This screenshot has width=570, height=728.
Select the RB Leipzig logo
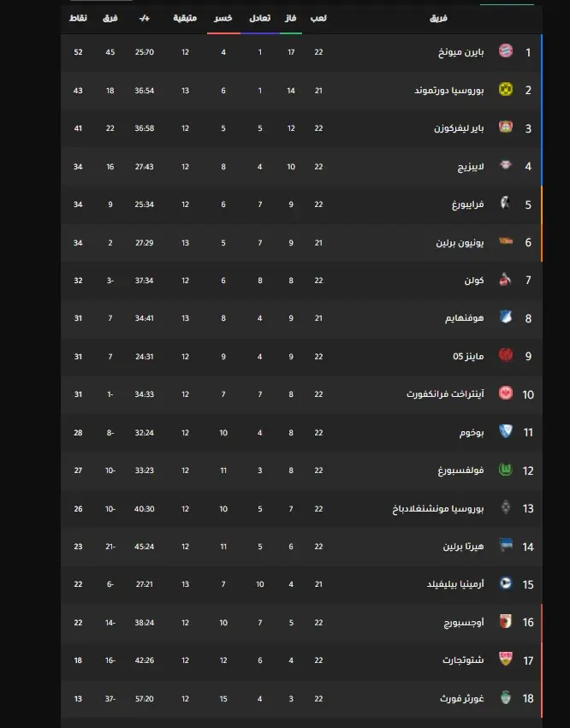(x=506, y=165)
